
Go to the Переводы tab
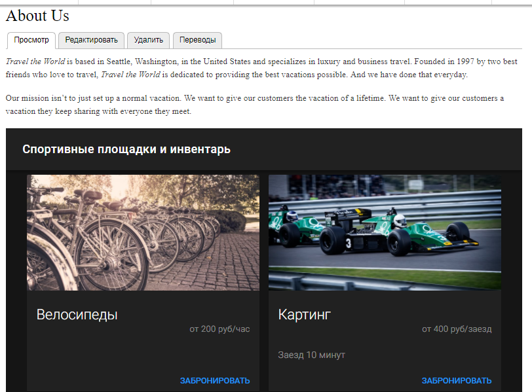pos(197,40)
